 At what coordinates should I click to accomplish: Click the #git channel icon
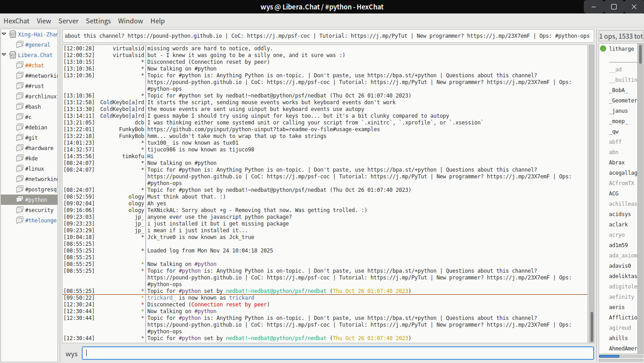pyautogui.click(x=19, y=137)
